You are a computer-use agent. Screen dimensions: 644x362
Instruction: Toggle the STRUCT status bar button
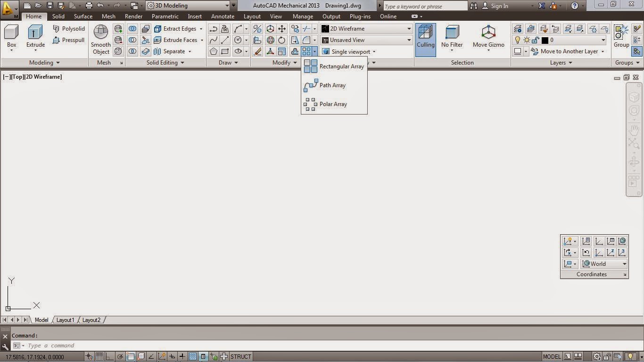pos(240,357)
